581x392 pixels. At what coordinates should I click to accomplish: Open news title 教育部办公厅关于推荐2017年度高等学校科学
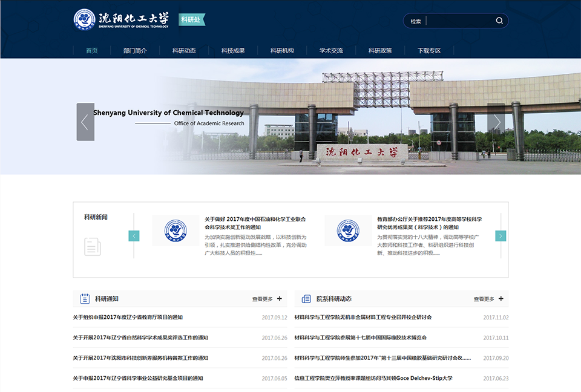point(430,223)
